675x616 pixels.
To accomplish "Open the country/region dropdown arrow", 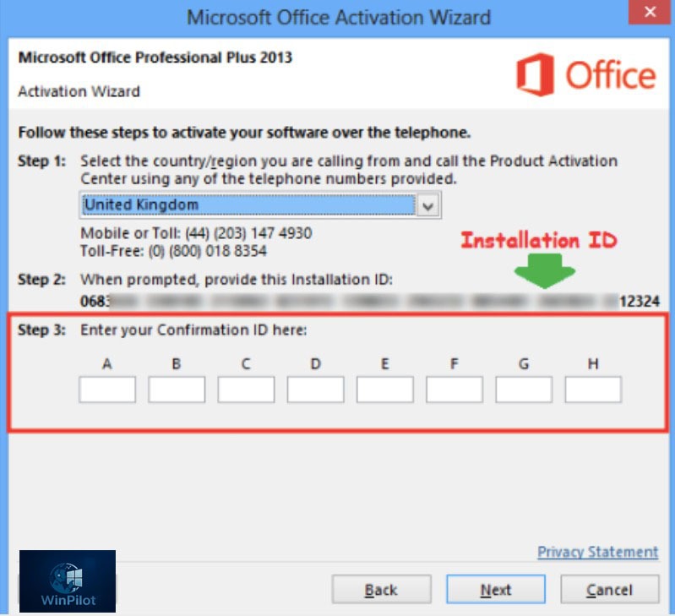I will point(428,206).
